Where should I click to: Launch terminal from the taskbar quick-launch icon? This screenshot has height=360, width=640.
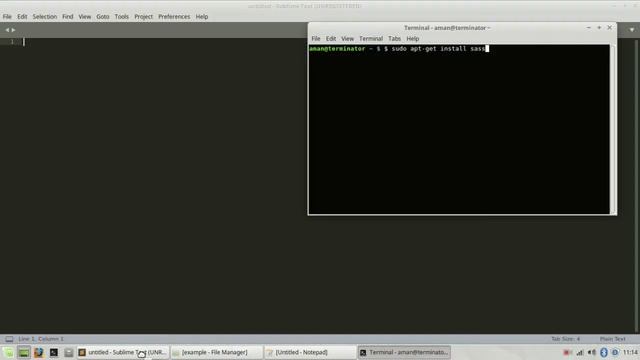coord(53,352)
